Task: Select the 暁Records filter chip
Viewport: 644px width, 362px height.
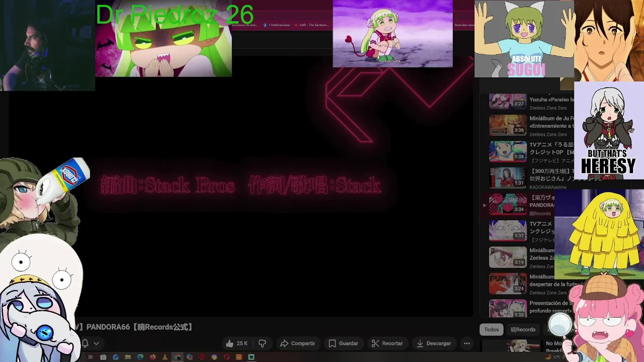Action: 523,329
